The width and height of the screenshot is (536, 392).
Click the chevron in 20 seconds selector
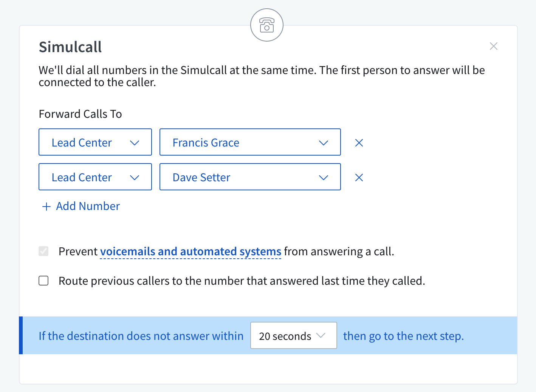[x=321, y=335]
